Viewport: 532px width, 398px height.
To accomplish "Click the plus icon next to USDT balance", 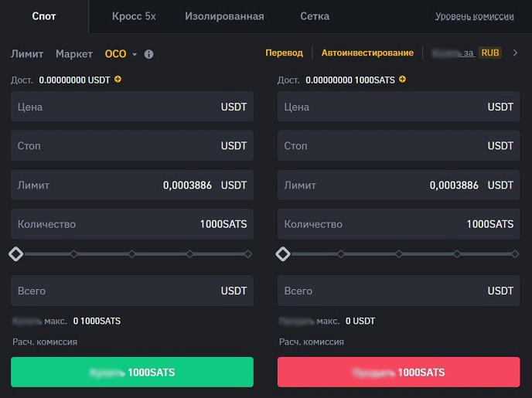I will [118, 80].
